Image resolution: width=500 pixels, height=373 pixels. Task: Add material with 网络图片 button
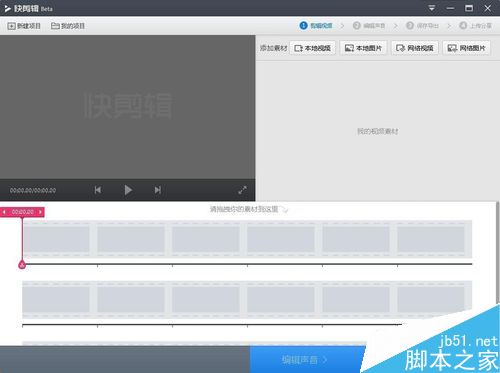[466, 48]
